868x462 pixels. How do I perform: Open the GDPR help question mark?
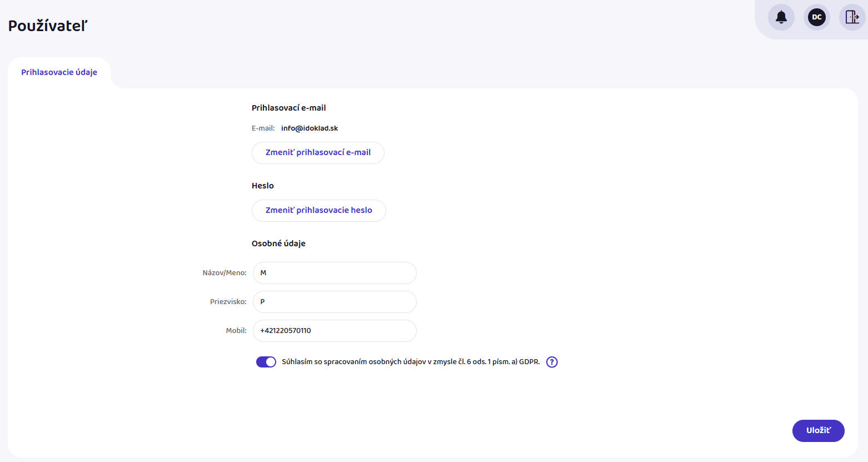tap(552, 362)
